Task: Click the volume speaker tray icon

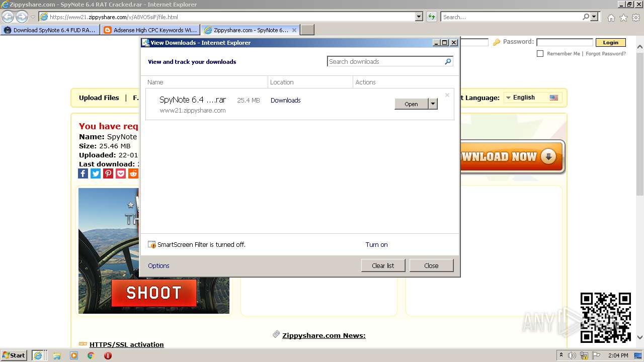Action: [572, 355]
